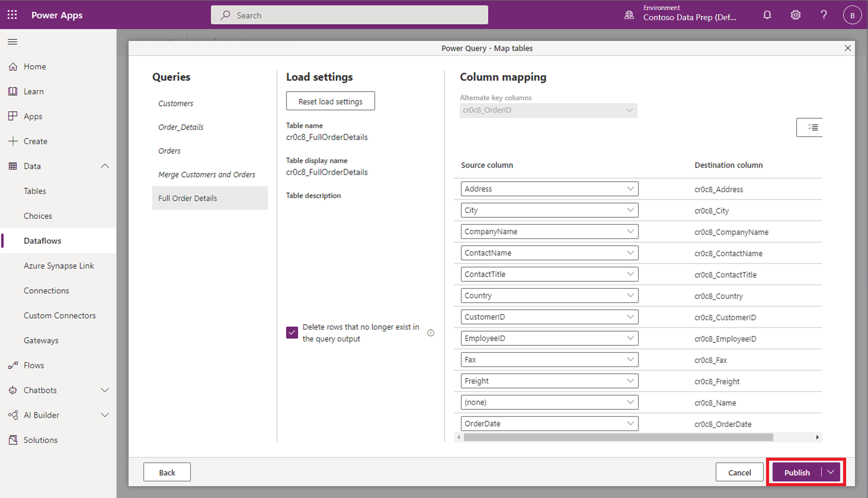Click the Search input field
Image resolution: width=868 pixels, height=498 pixels.
349,15
